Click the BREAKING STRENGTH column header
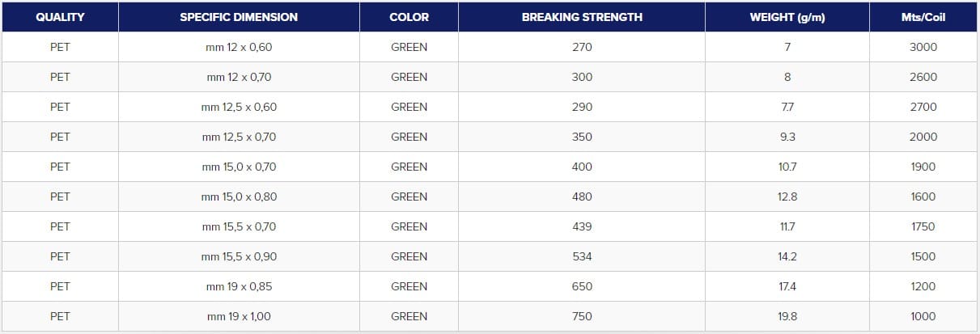 (x=581, y=17)
